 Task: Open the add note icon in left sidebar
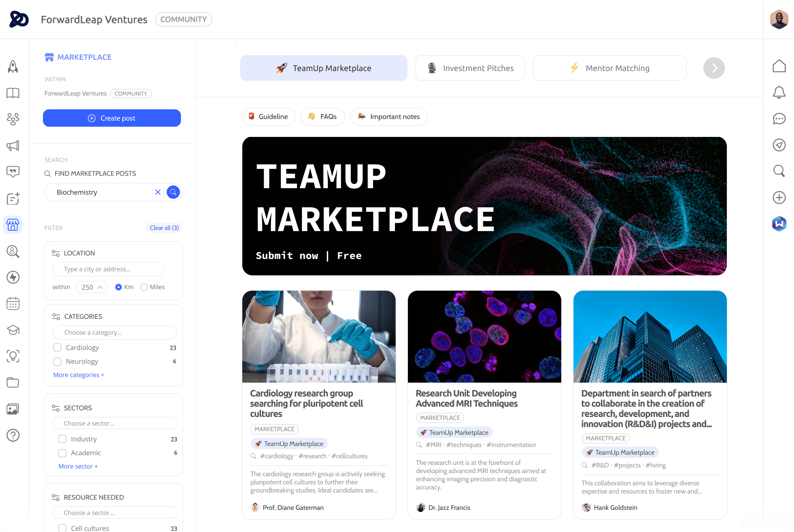coord(13,198)
